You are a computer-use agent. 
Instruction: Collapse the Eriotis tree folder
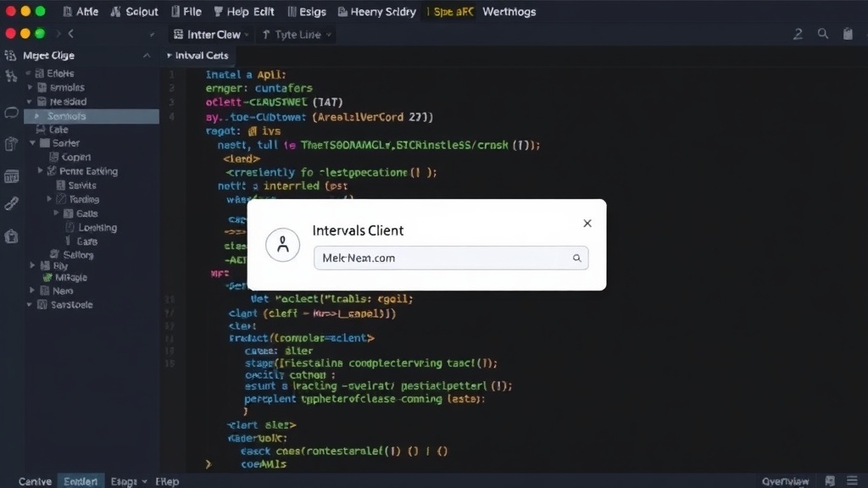coord(28,73)
